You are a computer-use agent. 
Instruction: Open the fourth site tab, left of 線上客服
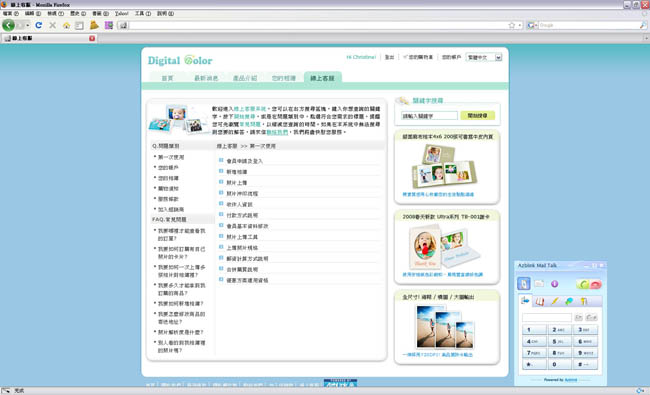click(x=284, y=78)
